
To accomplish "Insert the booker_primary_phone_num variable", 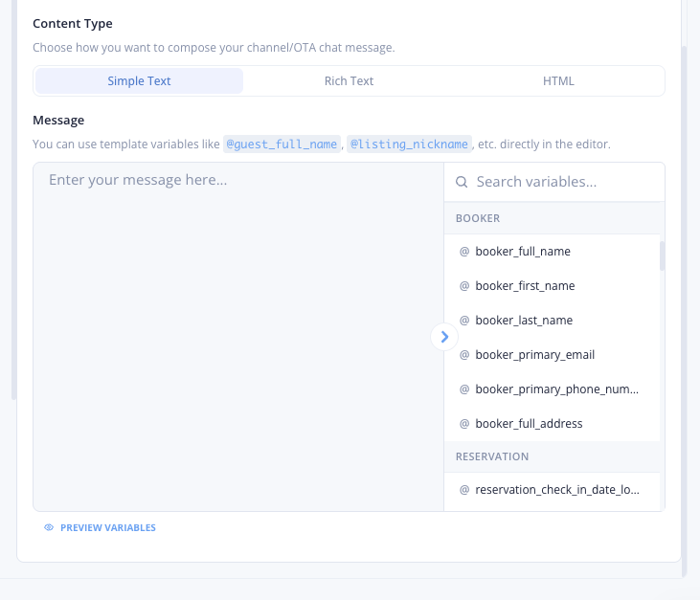I will click(x=553, y=389).
